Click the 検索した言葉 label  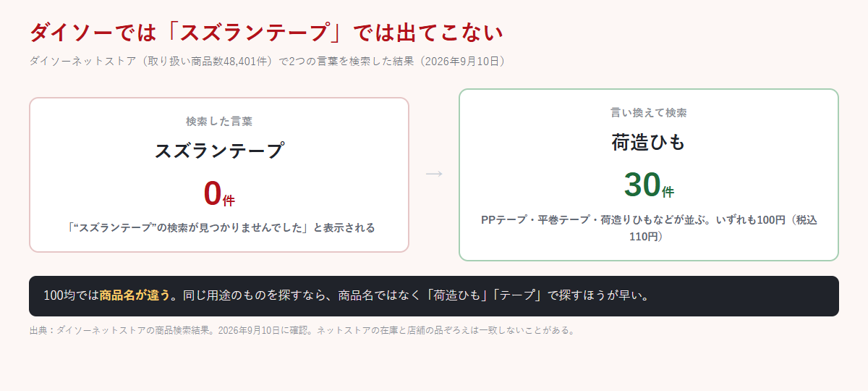click(219, 121)
